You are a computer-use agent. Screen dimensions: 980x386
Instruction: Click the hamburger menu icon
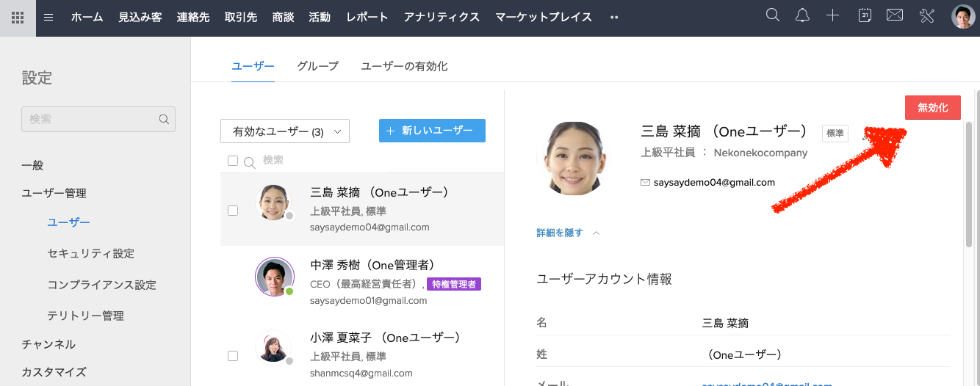coord(48,18)
